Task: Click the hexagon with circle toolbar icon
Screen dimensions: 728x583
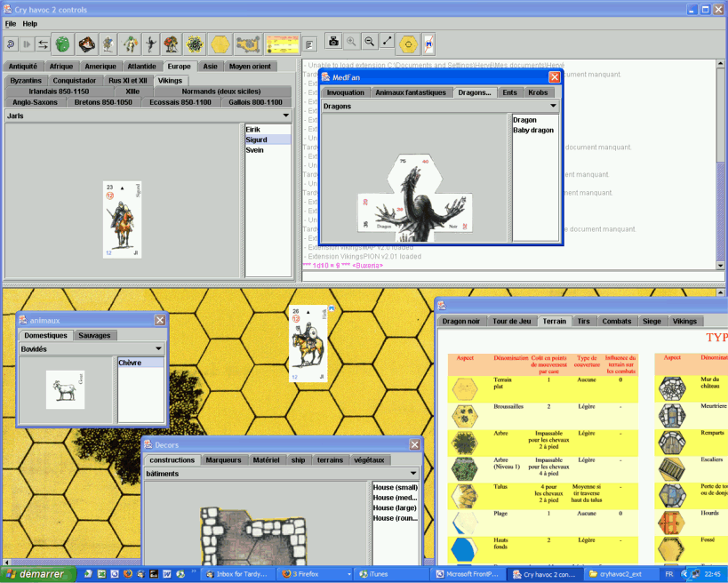Action: [409, 44]
